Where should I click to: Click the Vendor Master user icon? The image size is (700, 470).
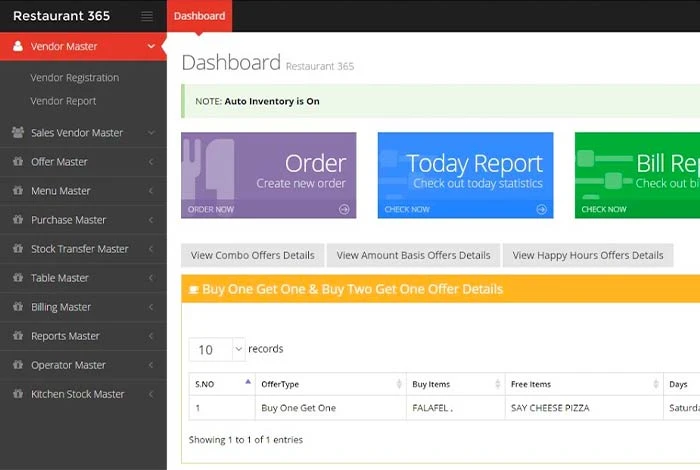coord(18,46)
